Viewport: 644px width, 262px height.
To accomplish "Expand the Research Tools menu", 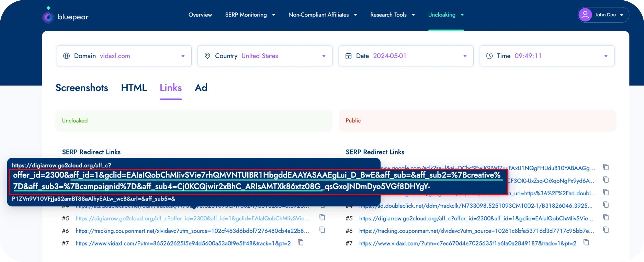I will click(393, 15).
